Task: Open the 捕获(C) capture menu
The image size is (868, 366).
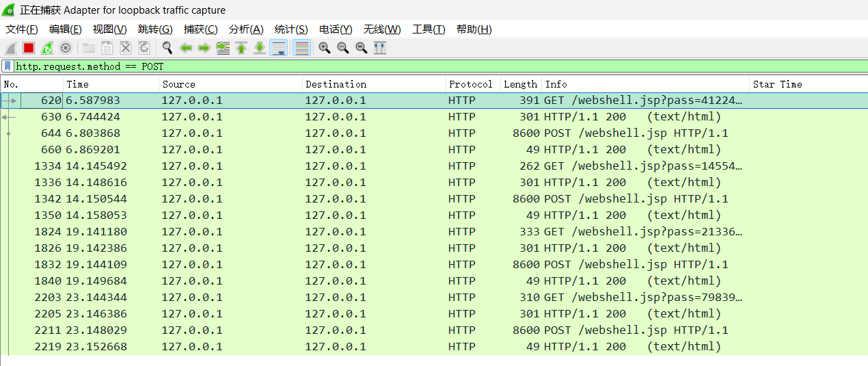Action: click(200, 29)
